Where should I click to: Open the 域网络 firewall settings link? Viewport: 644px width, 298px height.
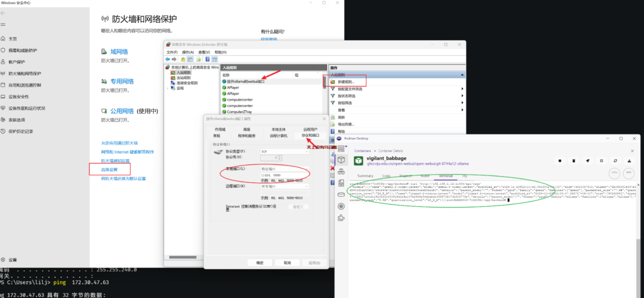click(x=119, y=52)
